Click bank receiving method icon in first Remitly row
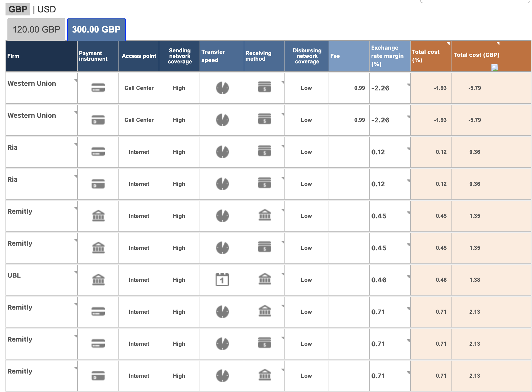 [x=265, y=215]
